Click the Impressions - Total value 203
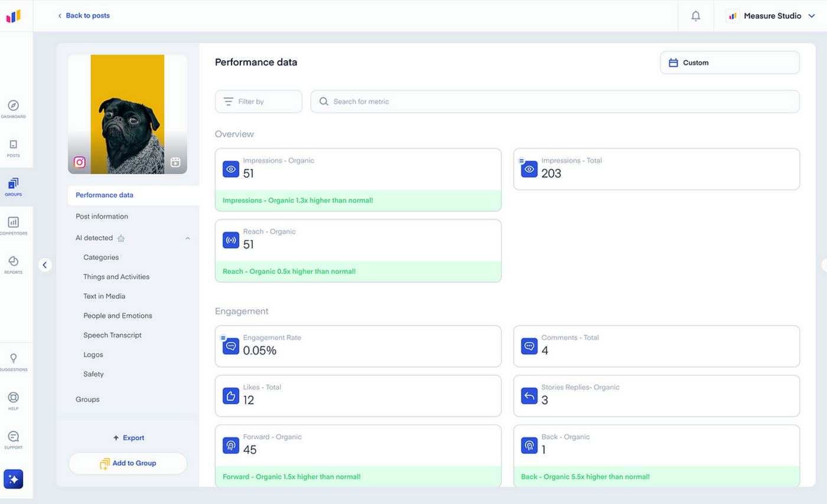Image resolution: width=827 pixels, height=504 pixels. (551, 174)
